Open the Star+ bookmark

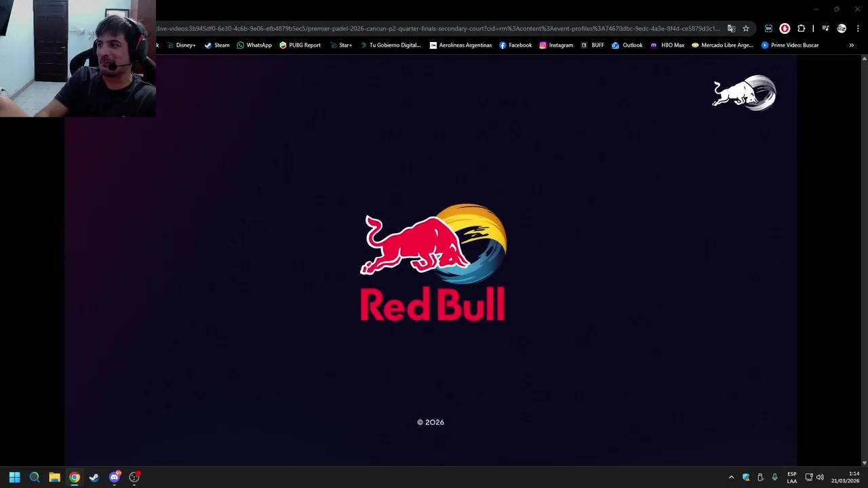click(340, 45)
